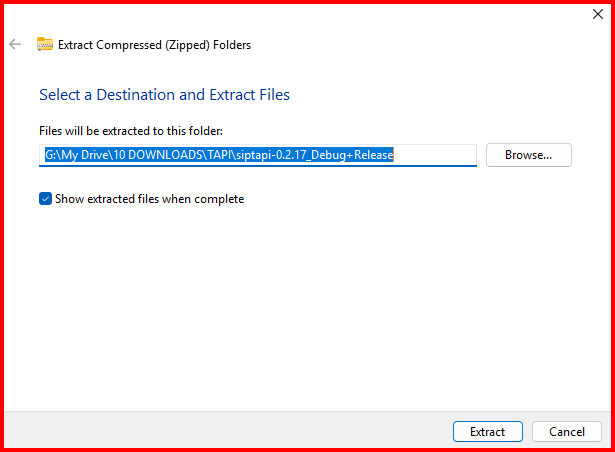This screenshot has width=615, height=452.
Task: Click the blank white area of the dialog body
Action: [300, 300]
